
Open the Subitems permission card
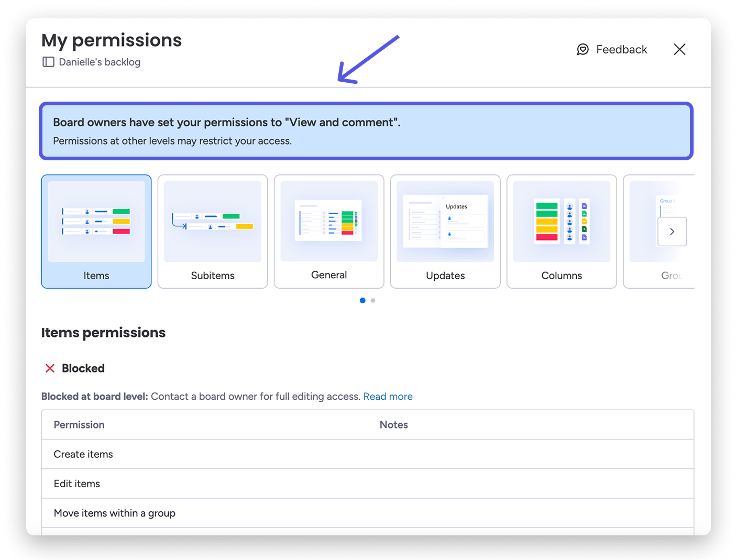pos(213,232)
